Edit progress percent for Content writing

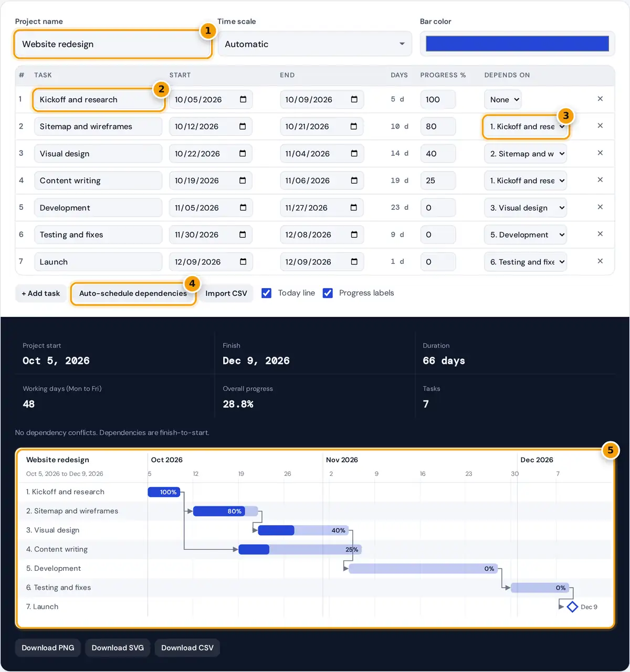[x=438, y=180]
